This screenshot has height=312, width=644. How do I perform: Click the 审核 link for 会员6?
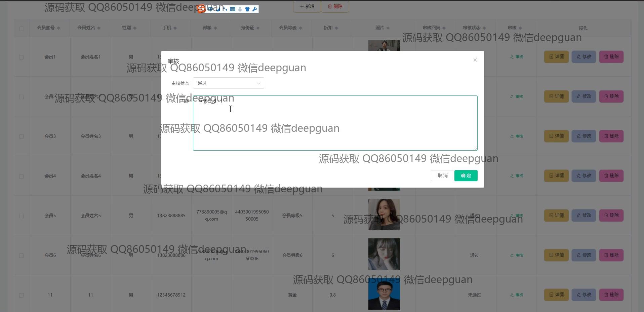(517, 255)
